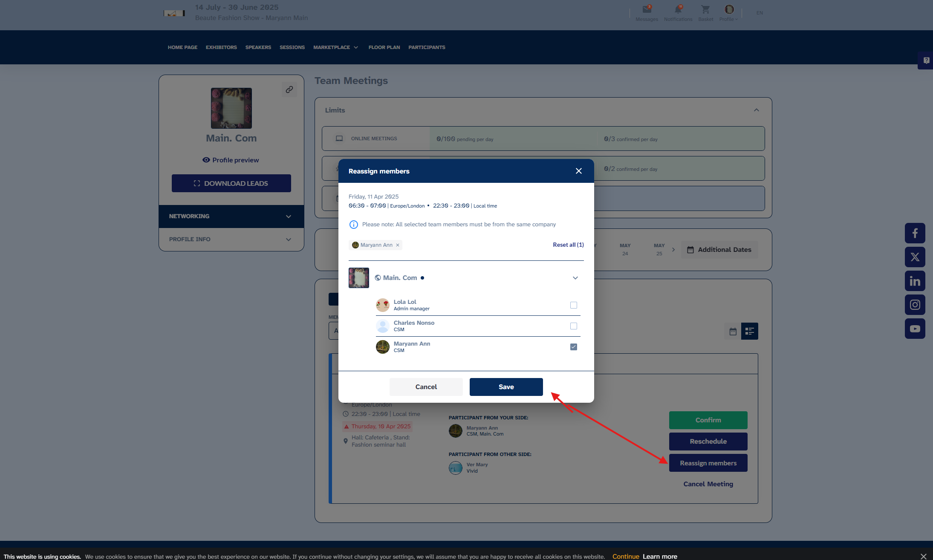Image resolution: width=933 pixels, height=560 pixels.
Task: Open the YouTube social icon
Action: 915,329
